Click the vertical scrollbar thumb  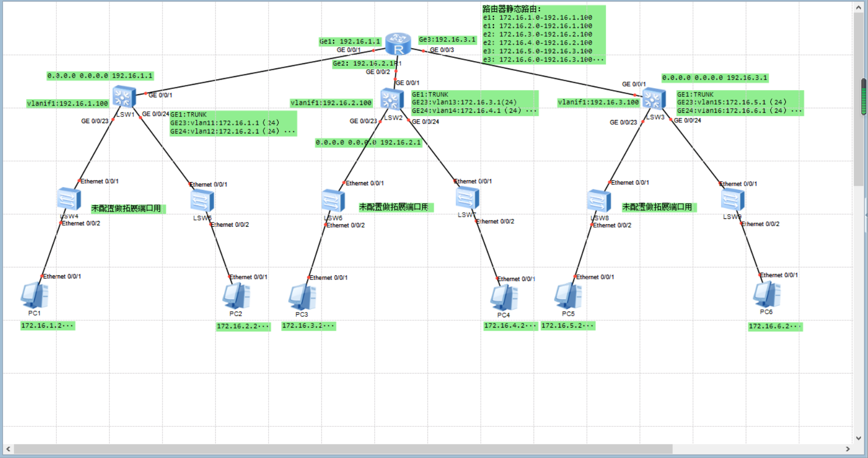tap(859, 100)
